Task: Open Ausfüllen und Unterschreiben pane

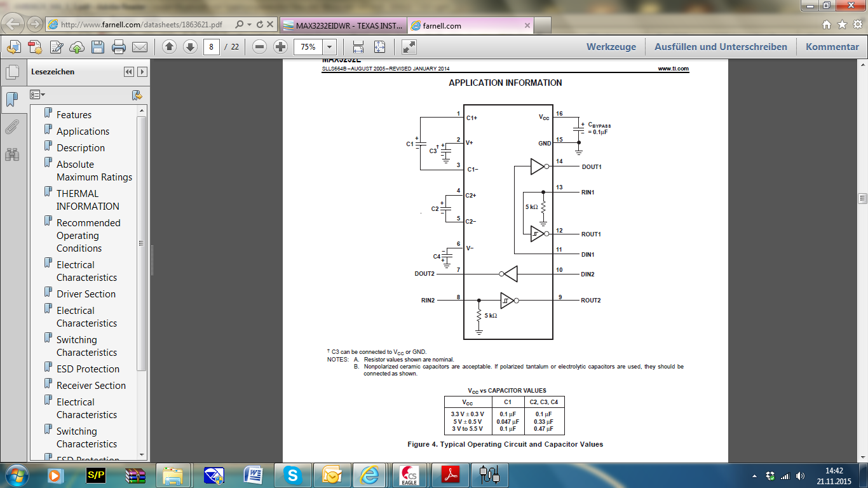Action: 721,47
